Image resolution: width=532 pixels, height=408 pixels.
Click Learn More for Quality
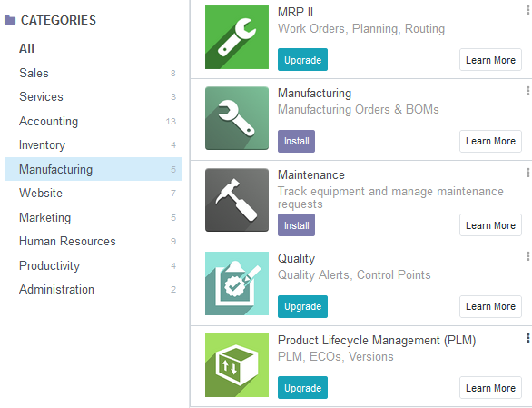(490, 306)
